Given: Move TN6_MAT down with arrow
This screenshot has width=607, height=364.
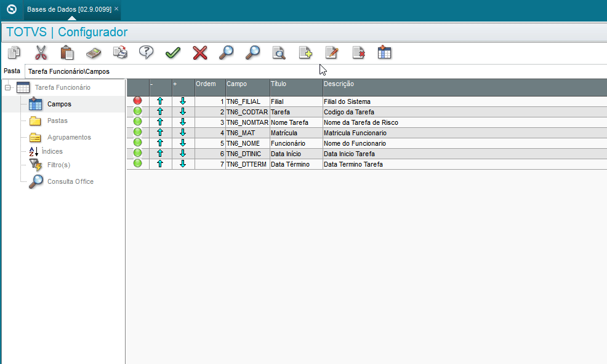Looking at the screenshot, I should (x=183, y=132).
